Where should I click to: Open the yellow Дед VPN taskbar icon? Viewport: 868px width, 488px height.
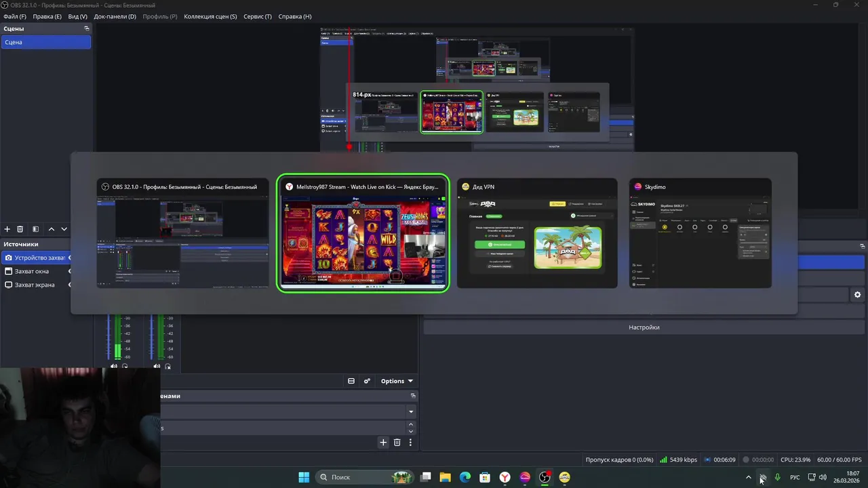point(565,477)
